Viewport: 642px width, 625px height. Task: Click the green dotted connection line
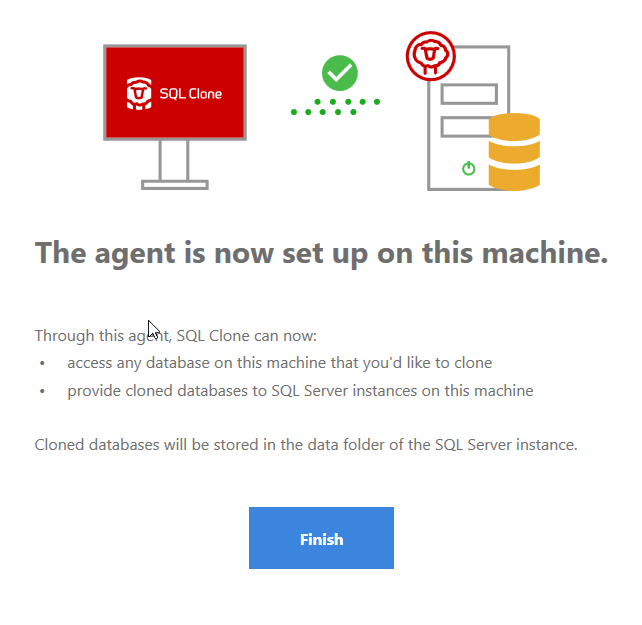pos(335,107)
